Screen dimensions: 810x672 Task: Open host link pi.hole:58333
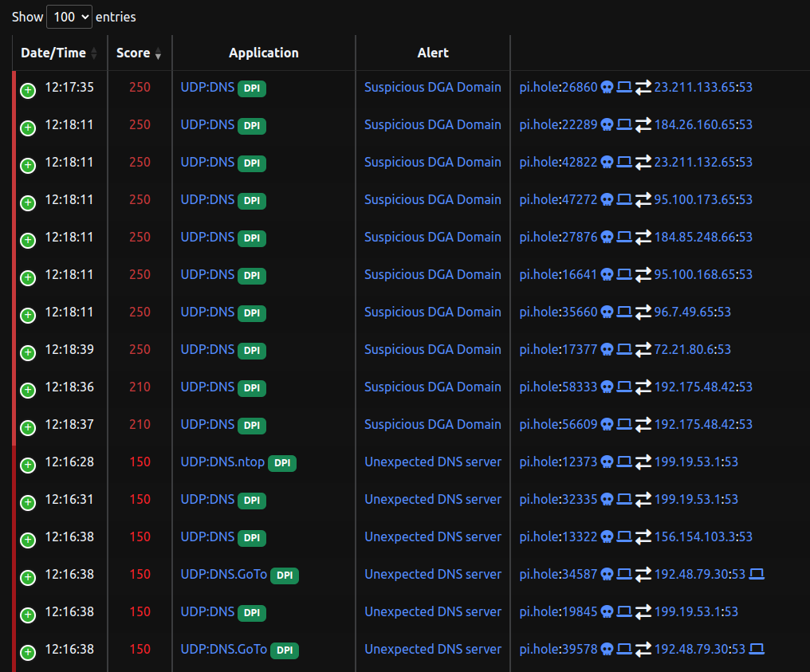coord(558,387)
